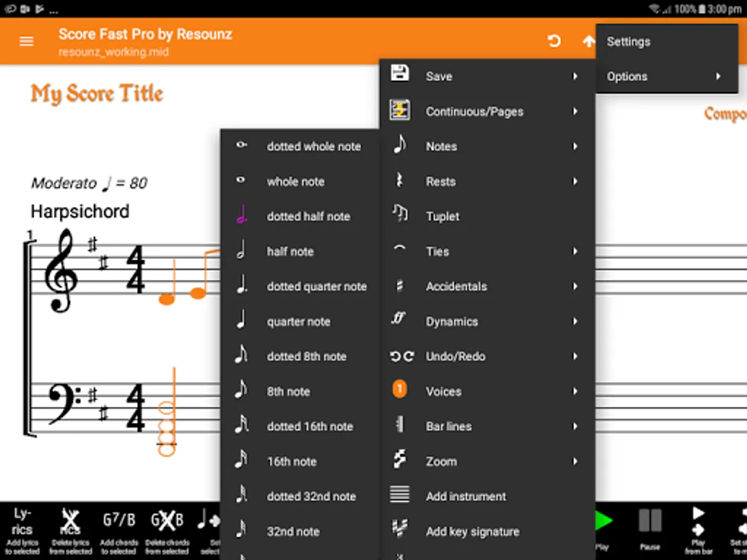
Task: Add lyrics to selected using Lyrics tool
Action: coord(22,531)
